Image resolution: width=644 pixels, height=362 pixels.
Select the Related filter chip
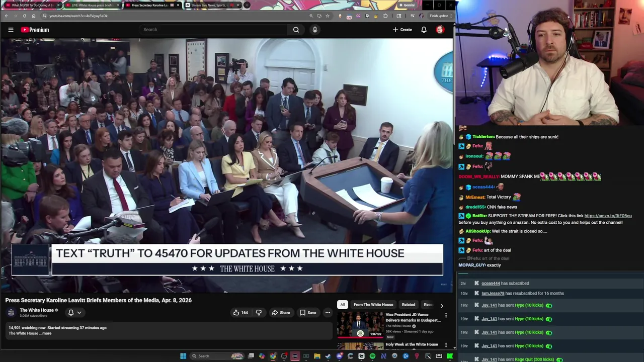409,305
